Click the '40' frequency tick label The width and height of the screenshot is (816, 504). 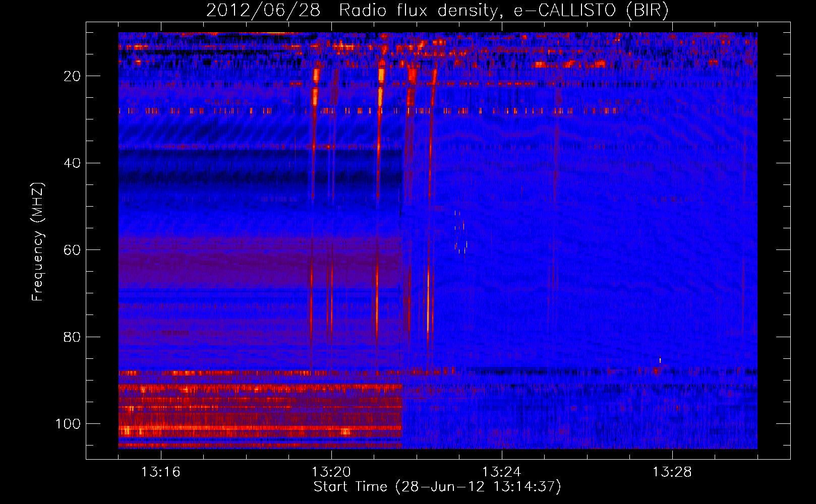coord(73,163)
